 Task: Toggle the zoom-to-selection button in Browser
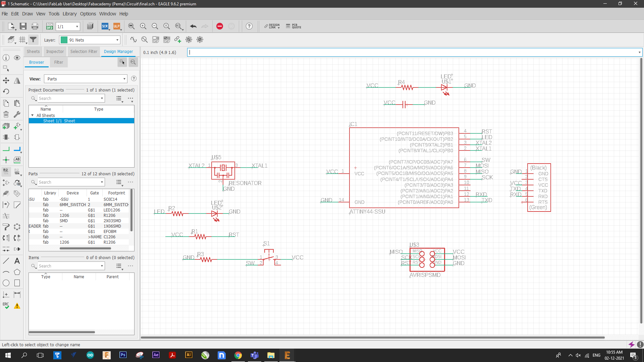[x=133, y=62]
